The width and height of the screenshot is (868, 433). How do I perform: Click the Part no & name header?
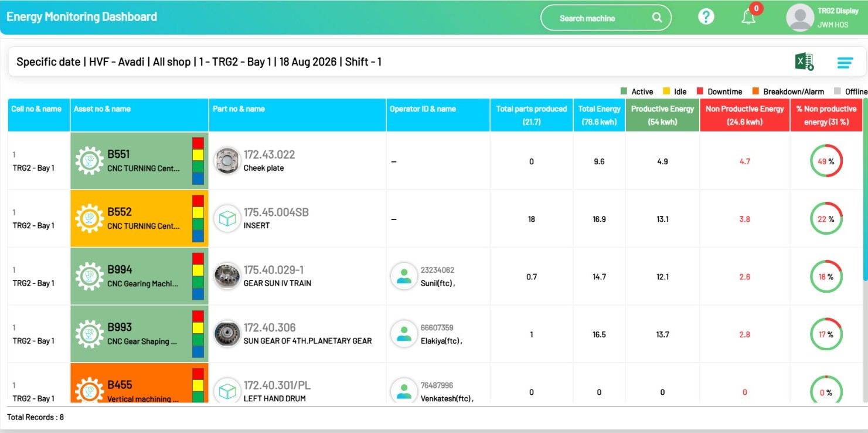pyautogui.click(x=297, y=115)
